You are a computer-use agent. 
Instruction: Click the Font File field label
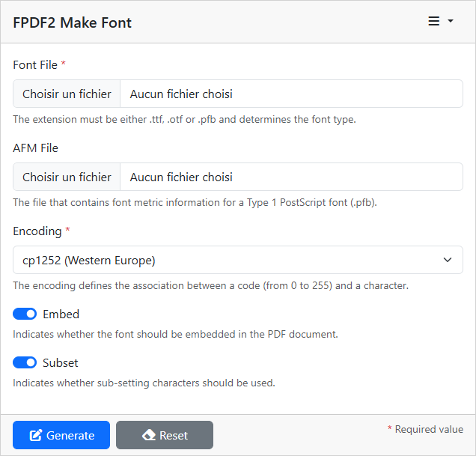(35, 64)
